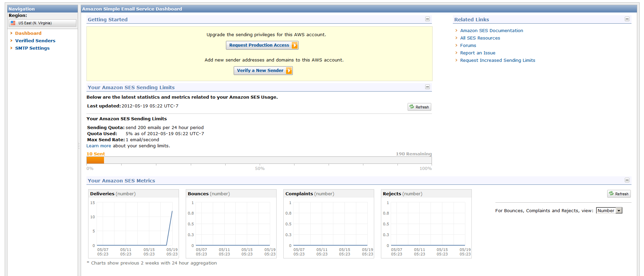Open the Learn more sending limits link
This screenshot has width=644, height=276.
(x=98, y=146)
